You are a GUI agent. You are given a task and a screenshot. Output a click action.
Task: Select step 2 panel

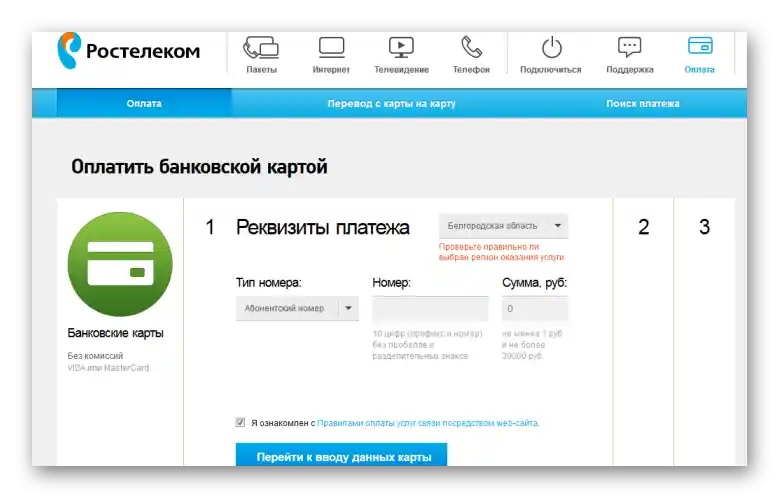tap(643, 332)
